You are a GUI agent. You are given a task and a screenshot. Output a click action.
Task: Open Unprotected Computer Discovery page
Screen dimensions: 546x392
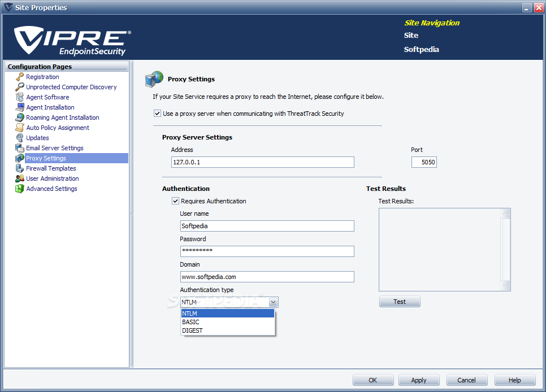(71, 87)
